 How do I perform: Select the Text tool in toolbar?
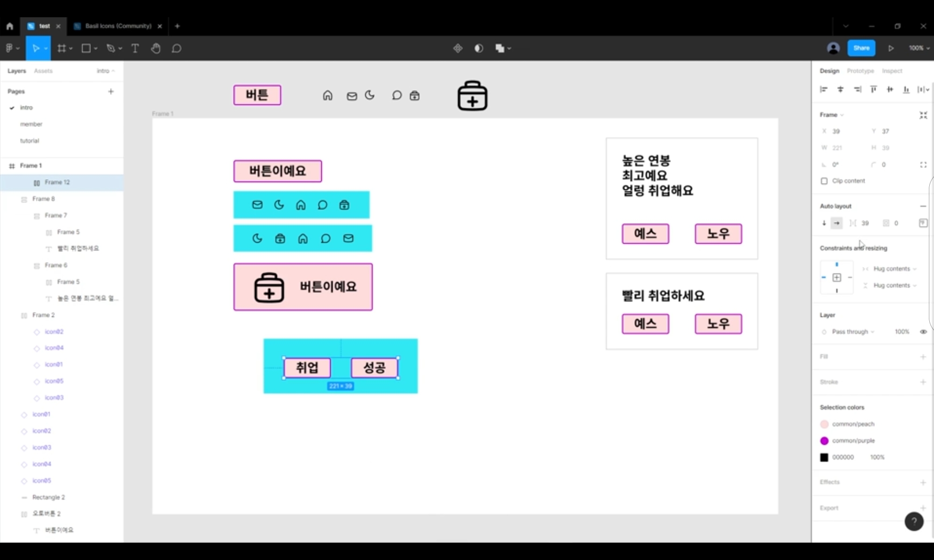(135, 48)
